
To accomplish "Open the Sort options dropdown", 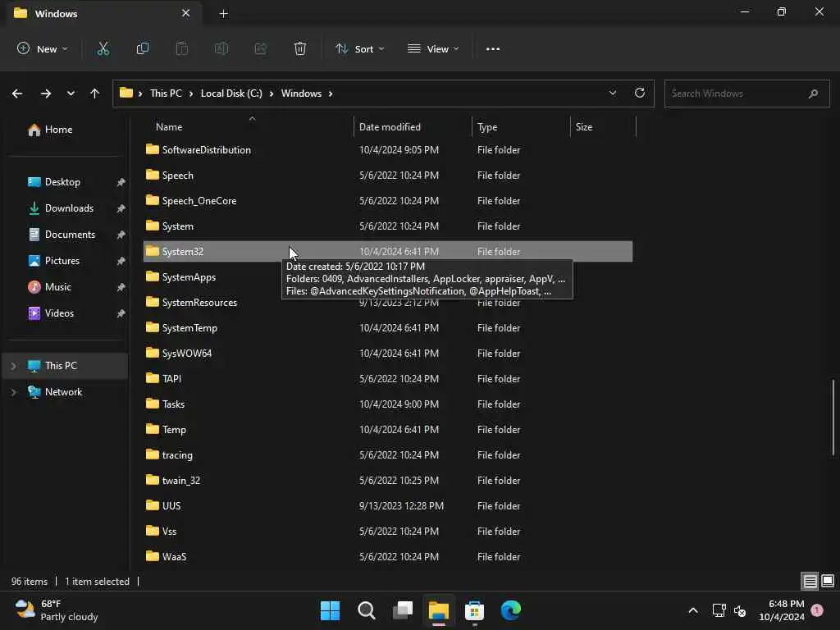I will click(x=360, y=48).
